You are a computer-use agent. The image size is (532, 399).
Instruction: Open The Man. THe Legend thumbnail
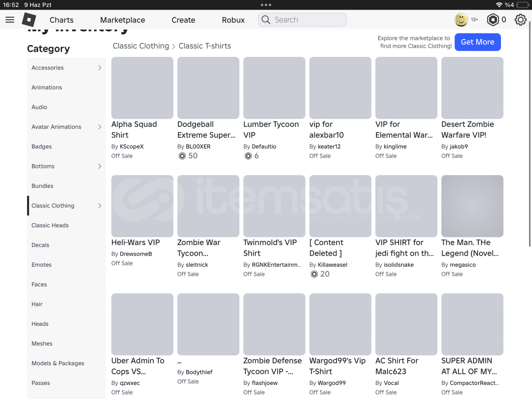[x=472, y=206]
